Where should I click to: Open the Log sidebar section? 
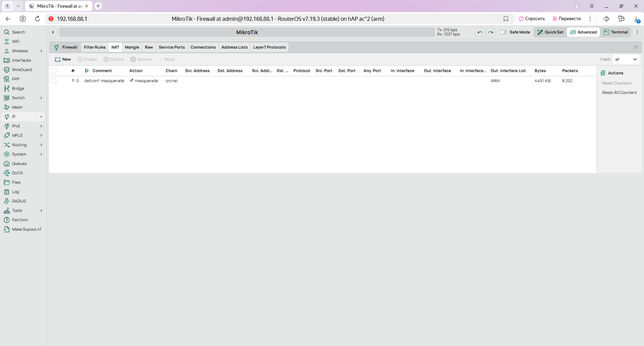pos(15,192)
